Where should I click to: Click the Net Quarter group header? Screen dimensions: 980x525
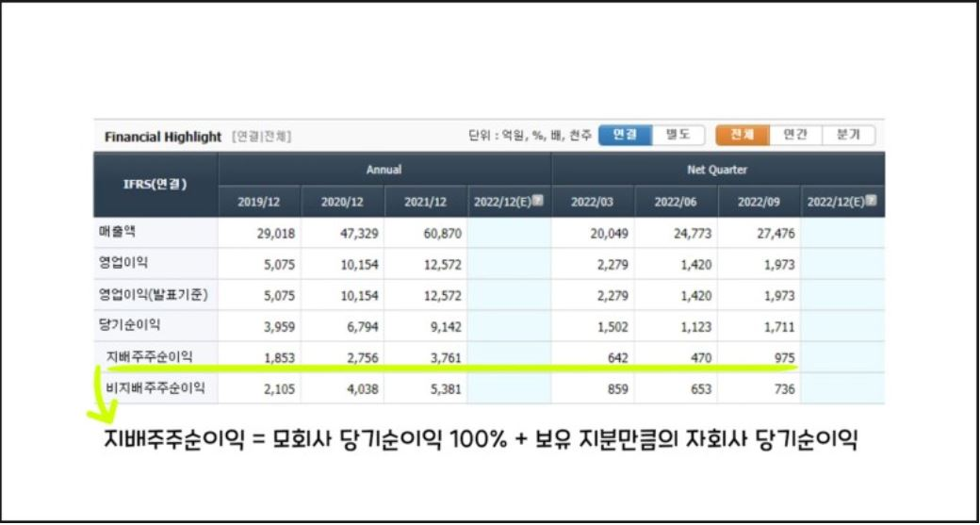pos(717,170)
